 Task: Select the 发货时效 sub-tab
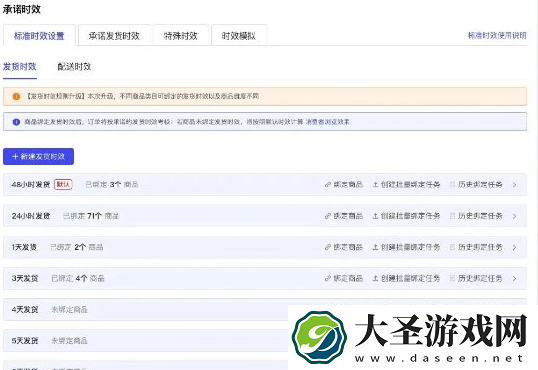click(x=20, y=67)
